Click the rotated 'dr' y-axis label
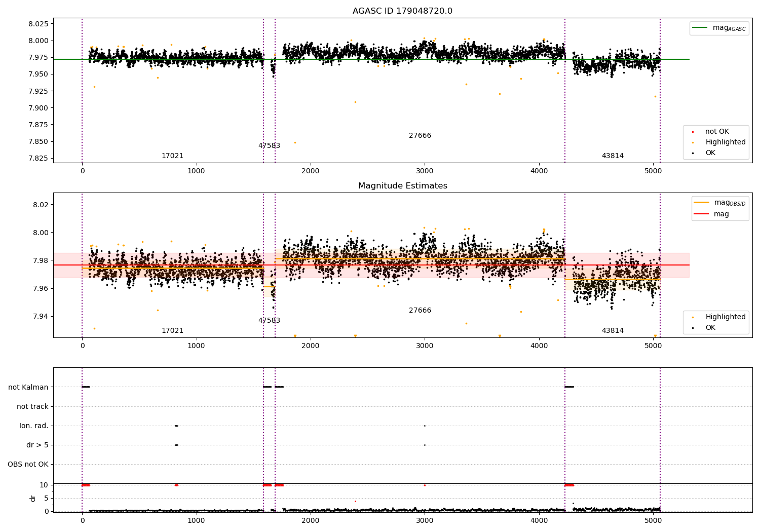This screenshot has width=760, height=532. [x=33, y=498]
